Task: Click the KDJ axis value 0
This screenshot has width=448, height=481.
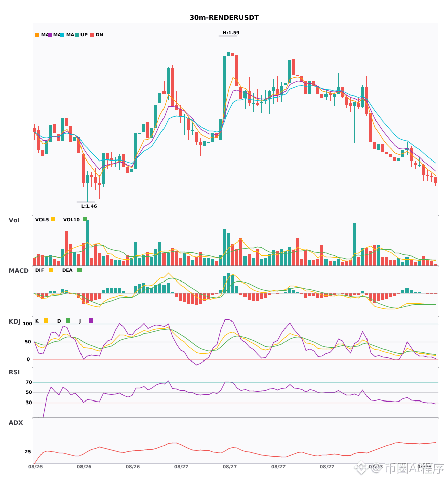Action: pyautogui.click(x=28, y=359)
